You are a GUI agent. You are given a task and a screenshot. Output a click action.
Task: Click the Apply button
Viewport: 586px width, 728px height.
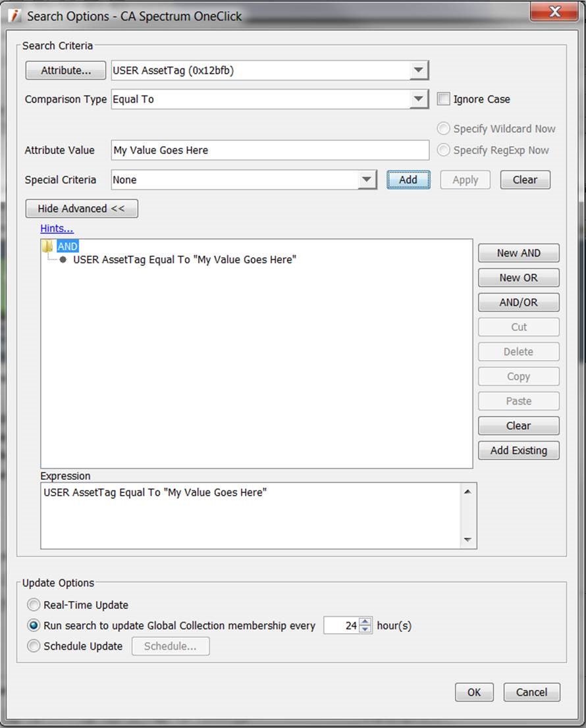click(x=465, y=180)
